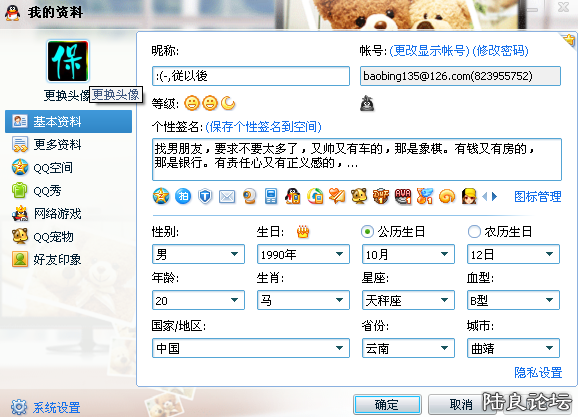This screenshot has height=417, width=578.
Task: Open the 生肖 dropdown showing 马
Action: tap(303, 300)
